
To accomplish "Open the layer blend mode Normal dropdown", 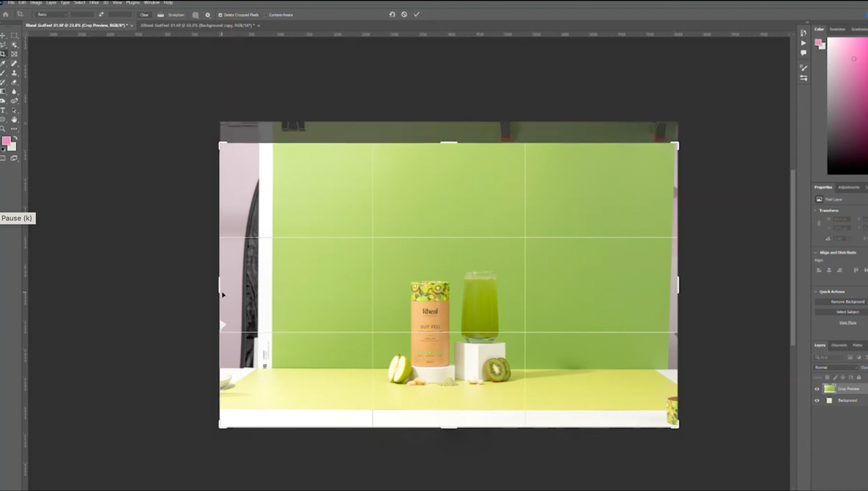I will [836, 367].
